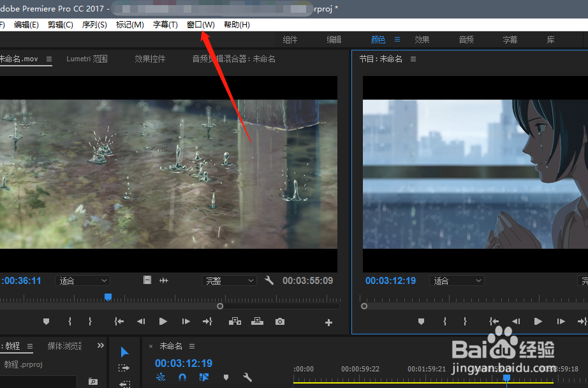Viewport: 588px width, 388px height.
Task: Open the 媒体浏览器 tab
Action: click(64, 346)
